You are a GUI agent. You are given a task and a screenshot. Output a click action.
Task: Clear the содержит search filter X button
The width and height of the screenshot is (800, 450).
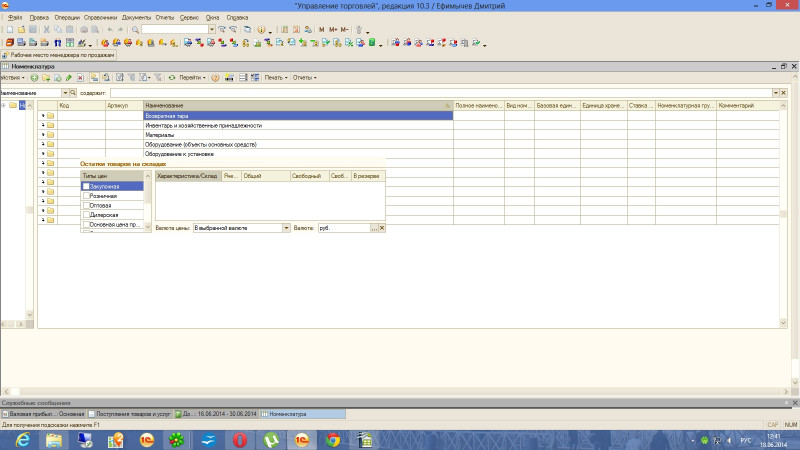(x=784, y=93)
